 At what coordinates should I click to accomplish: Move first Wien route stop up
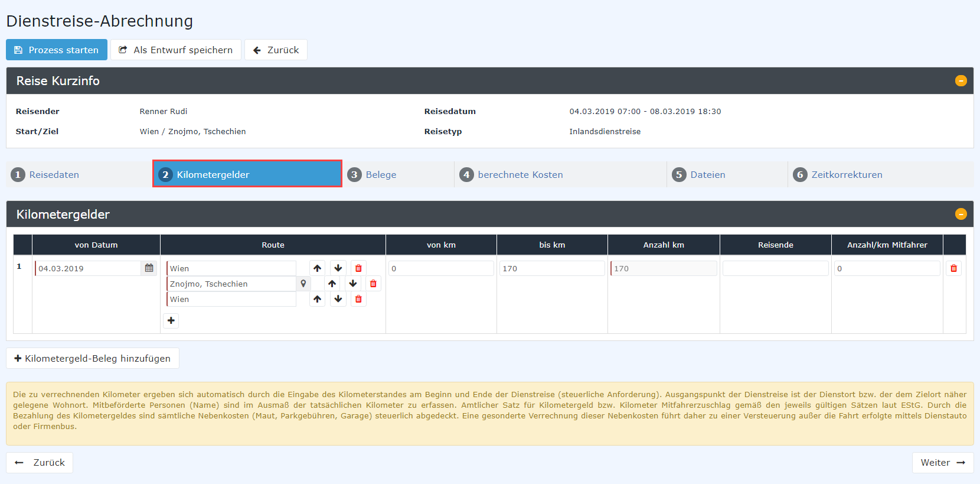[318, 268]
